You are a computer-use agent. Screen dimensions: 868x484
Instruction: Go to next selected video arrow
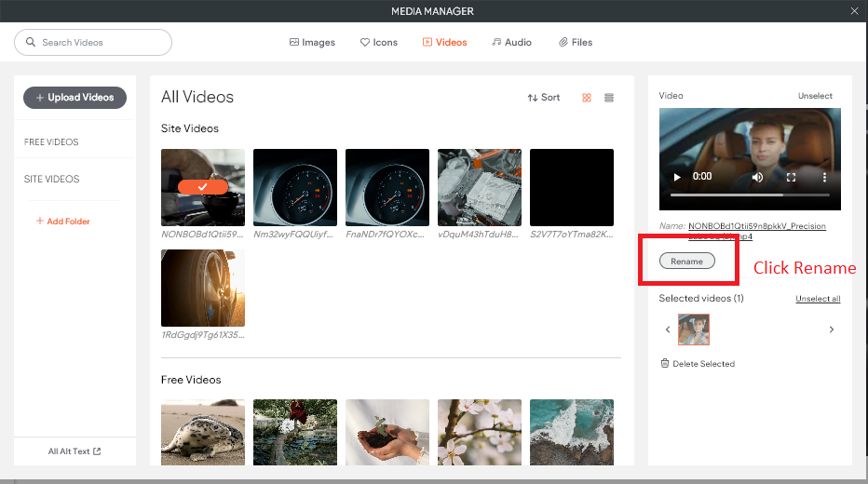(x=832, y=329)
